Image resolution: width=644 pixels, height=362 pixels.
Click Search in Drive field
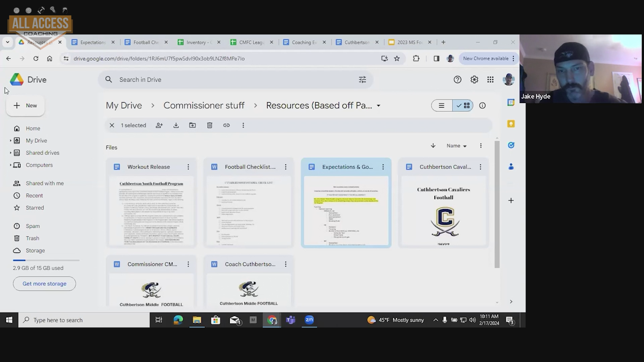pos(235,80)
